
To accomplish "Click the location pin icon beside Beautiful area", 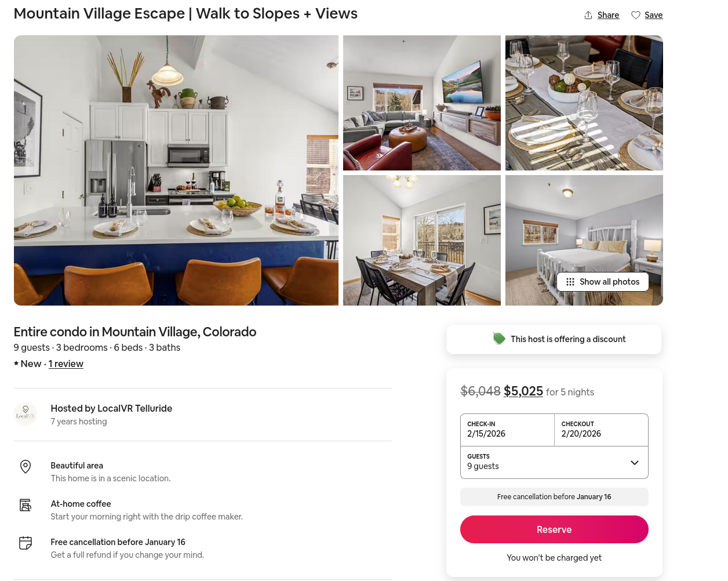I will (x=26, y=467).
